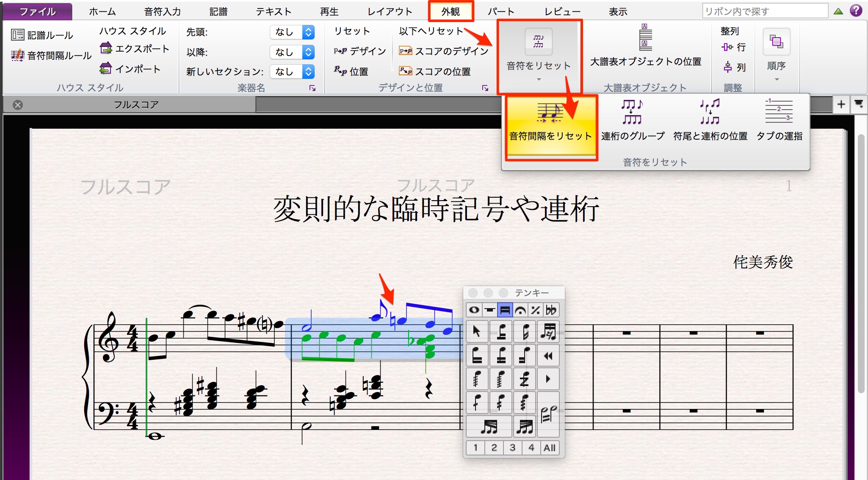Viewport: 868px width, 480px height.
Task: Select the composer text 侘美秀俊
Action: (x=763, y=262)
